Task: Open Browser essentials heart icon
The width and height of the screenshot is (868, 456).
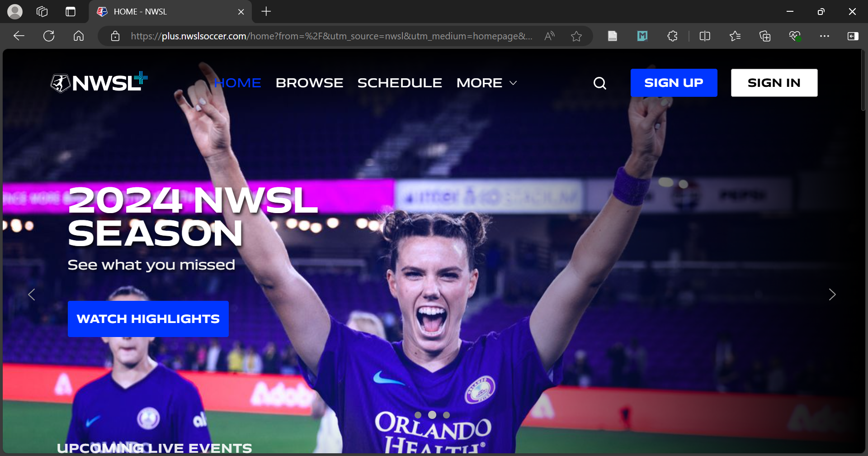Action: tap(795, 36)
